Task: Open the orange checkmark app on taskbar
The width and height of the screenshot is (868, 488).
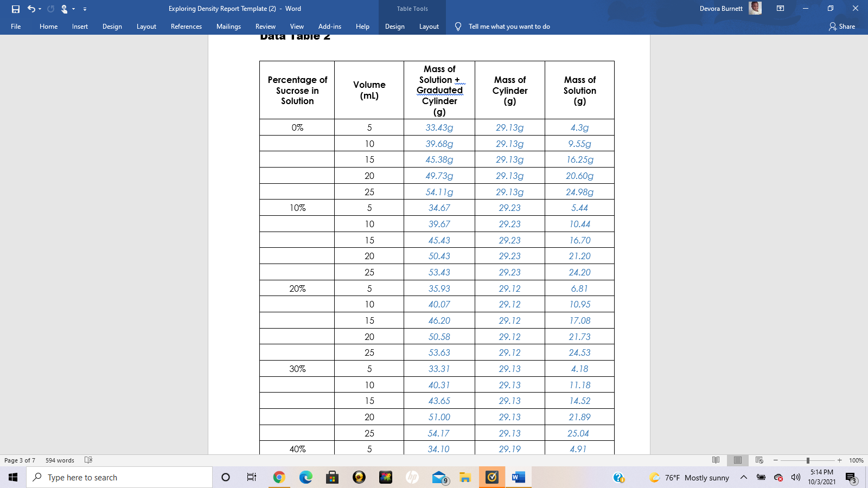Action: (492, 477)
